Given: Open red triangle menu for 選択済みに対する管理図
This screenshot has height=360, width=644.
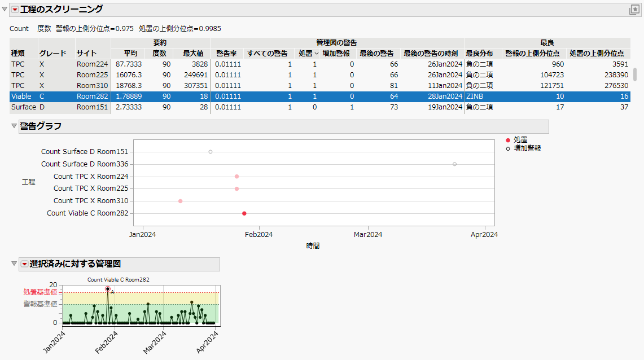Looking at the screenshot, I should (25, 264).
